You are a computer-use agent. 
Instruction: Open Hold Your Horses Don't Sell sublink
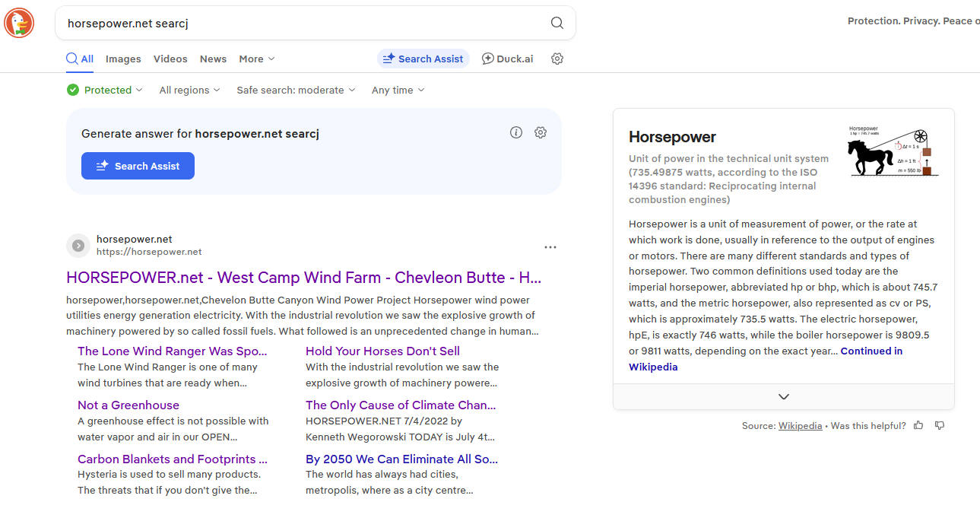382,351
